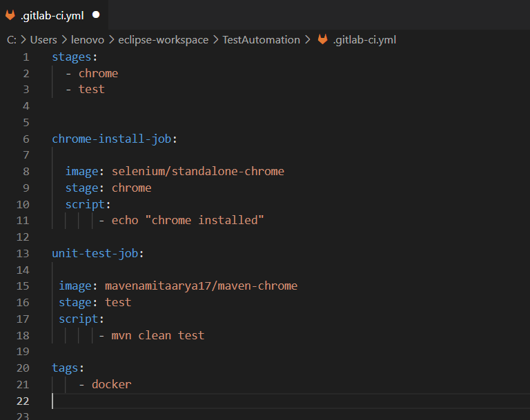This screenshot has height=420, width=530.
Task: Click the 'mavenamitaarya17/maven-chrome' image value
Action: point(201,286)
